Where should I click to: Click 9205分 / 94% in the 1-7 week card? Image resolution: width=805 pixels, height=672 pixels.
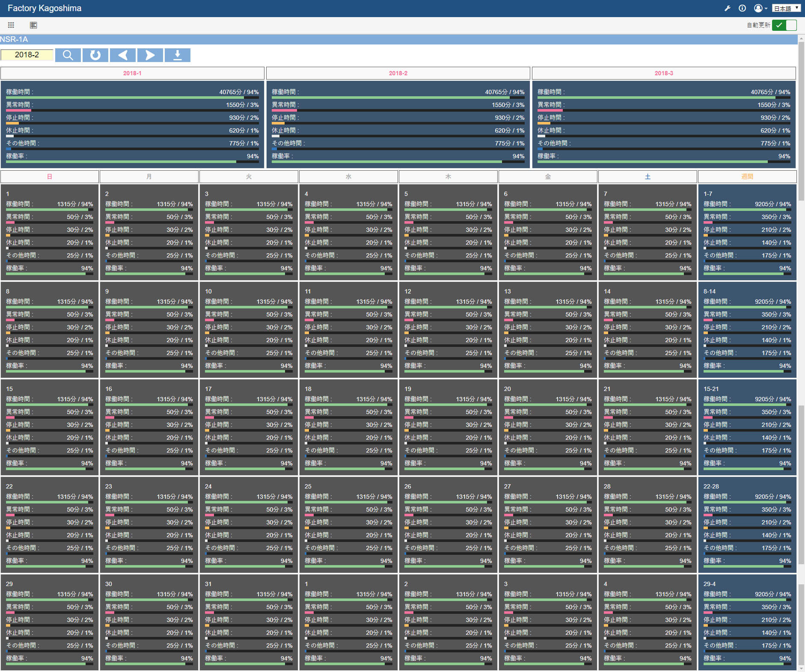tap(773, 204)
